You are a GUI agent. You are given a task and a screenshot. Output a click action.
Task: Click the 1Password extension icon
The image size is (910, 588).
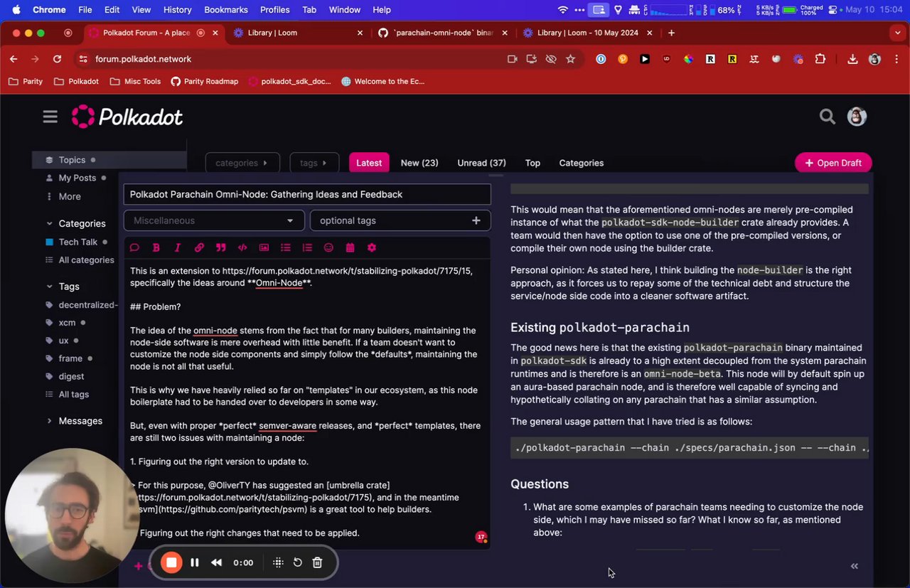coord(601,59)
